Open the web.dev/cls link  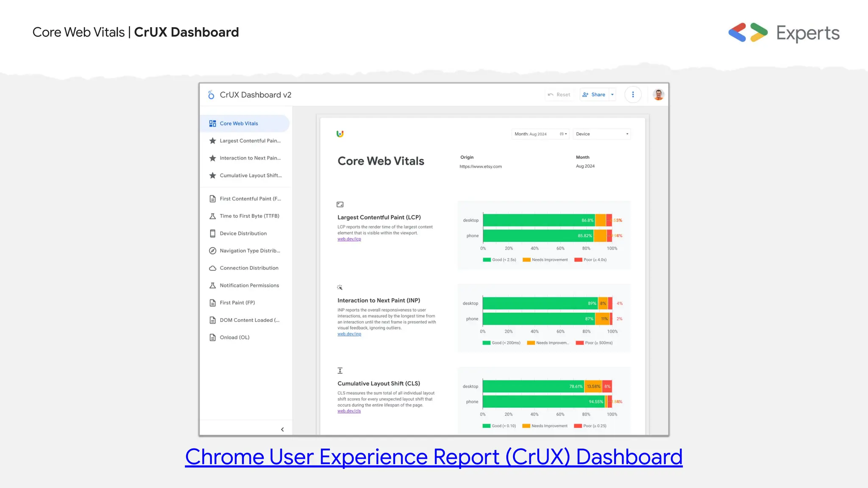point(349,411)
